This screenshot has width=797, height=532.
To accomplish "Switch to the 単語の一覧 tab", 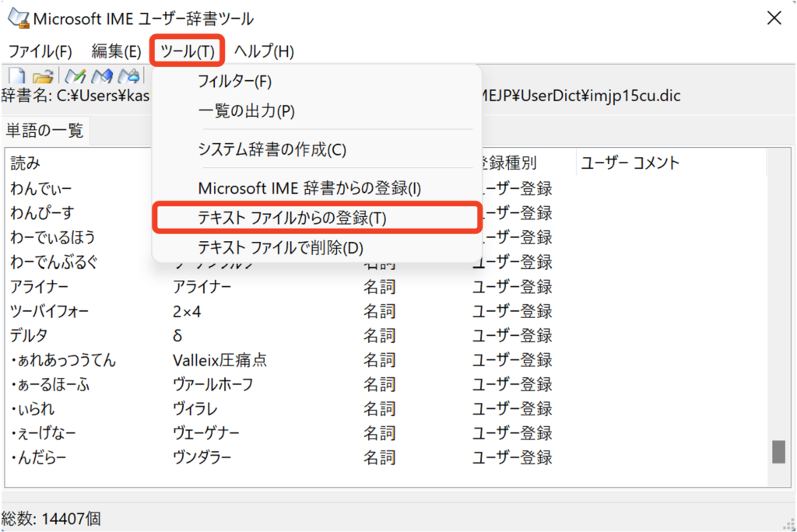I will coord(44,131).
